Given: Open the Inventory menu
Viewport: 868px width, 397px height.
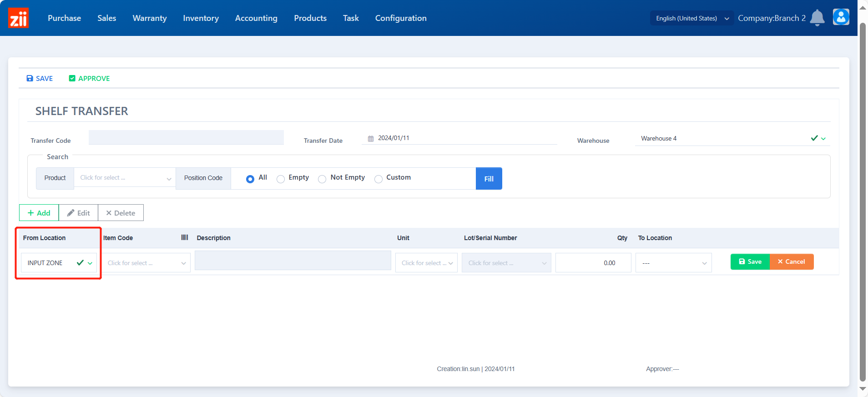Looking at the screenshot, I should 201,18.
